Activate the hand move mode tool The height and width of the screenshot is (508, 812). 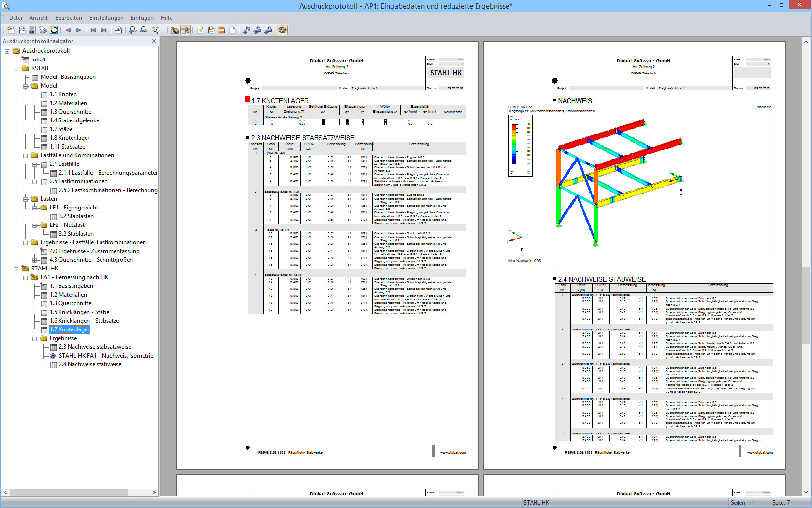pos(175,30)
